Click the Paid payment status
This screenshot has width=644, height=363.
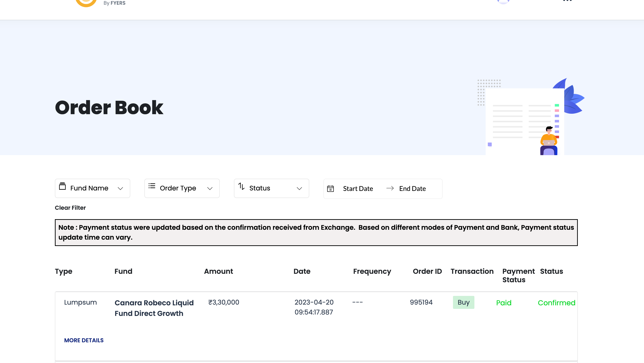pyautogui.click(x=504, y=303)
